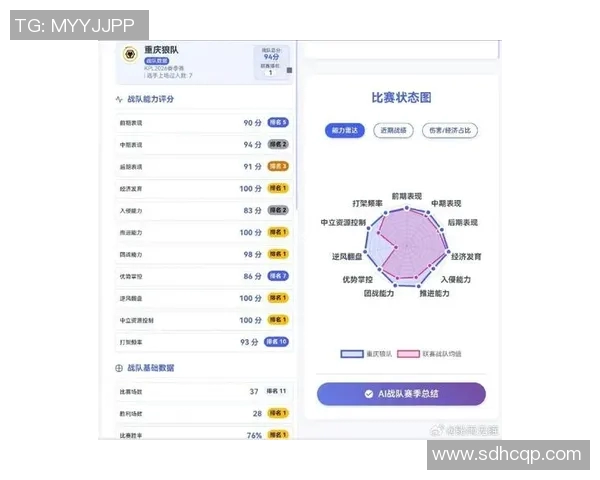Click the 排名 5 badge in 前期表现 row
Screen dimensions: 600x480
point(278,122)
